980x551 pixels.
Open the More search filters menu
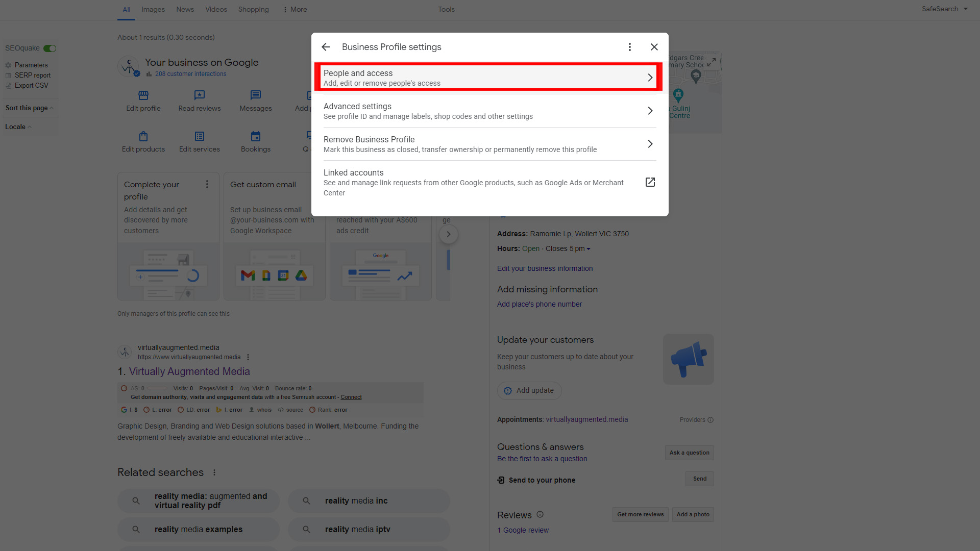(295, 9)
